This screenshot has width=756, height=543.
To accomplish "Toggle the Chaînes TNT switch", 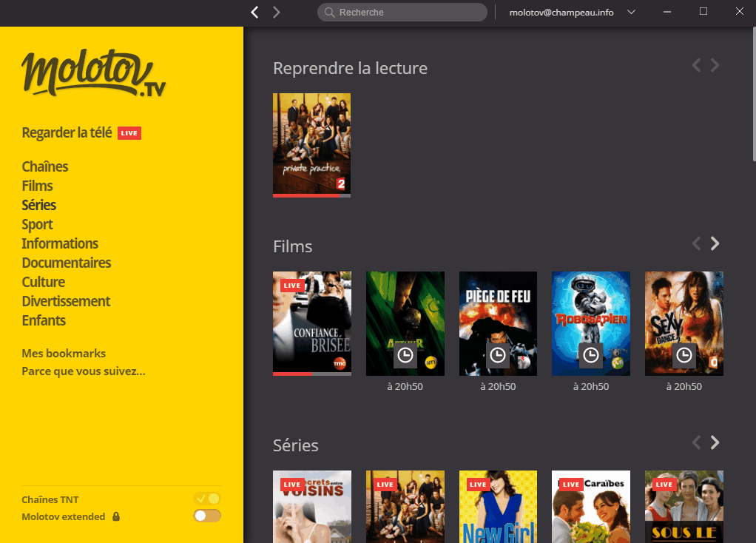I will pyautogui.click(x=207, y=499).
